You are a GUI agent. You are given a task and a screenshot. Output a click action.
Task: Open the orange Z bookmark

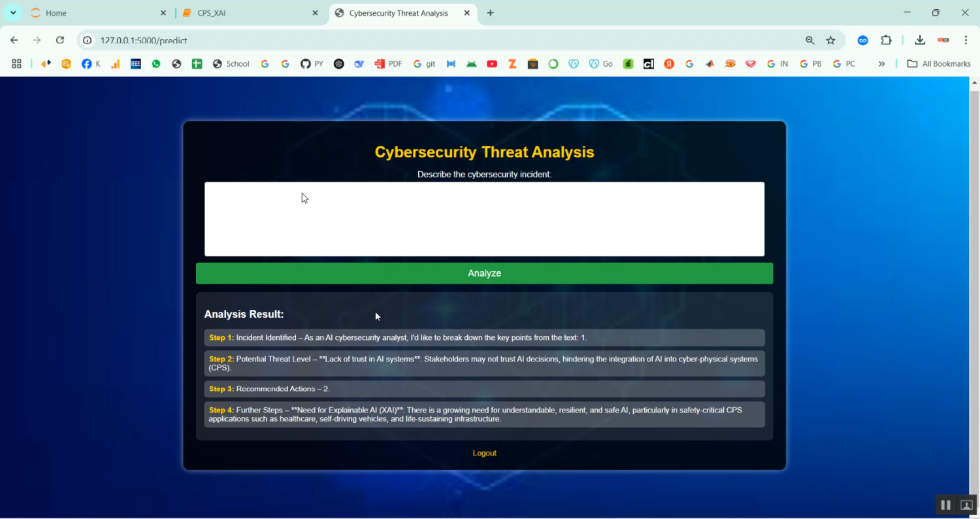coord(513,64)
